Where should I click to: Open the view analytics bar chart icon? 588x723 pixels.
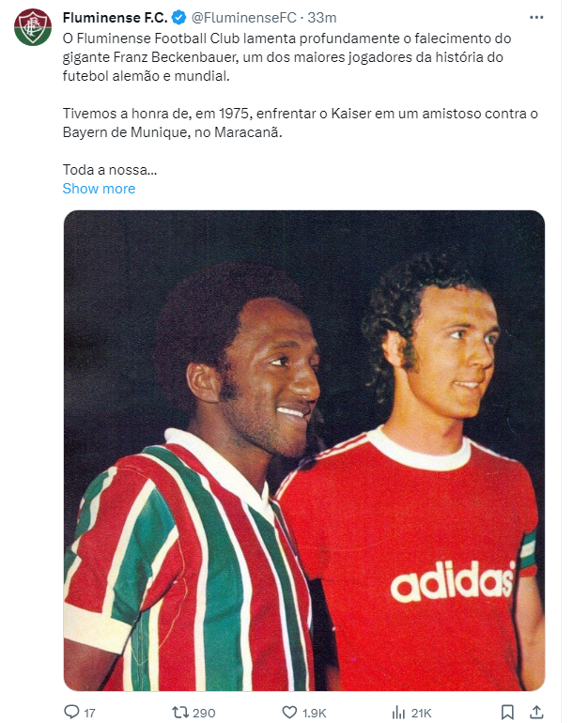pos(398,712)
